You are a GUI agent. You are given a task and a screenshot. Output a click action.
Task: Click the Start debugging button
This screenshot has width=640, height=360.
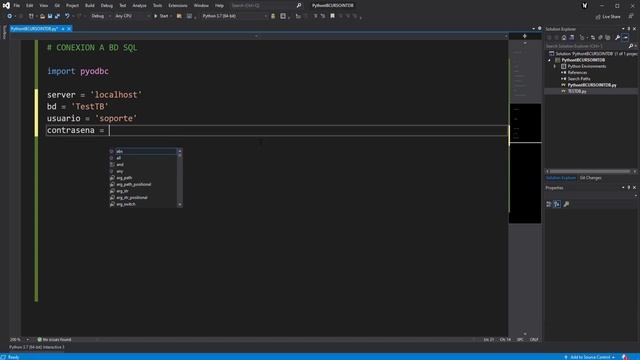(161, 16)
